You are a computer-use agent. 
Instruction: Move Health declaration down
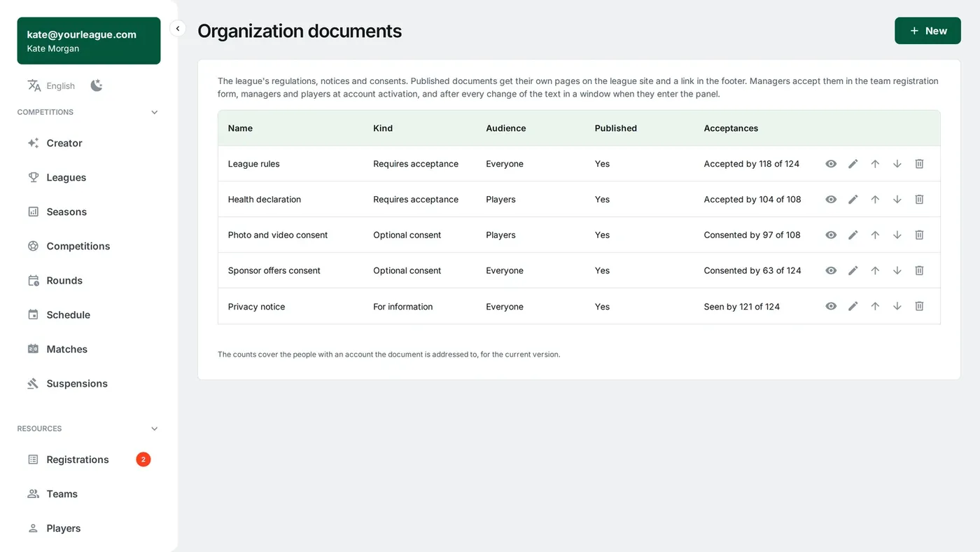tap(897, 200)
